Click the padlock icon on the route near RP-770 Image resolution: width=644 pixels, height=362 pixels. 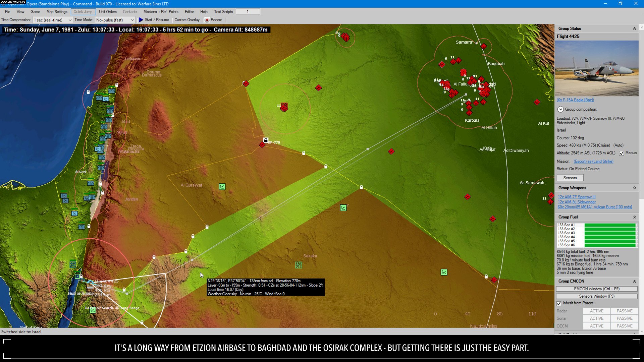click(265, 140)
